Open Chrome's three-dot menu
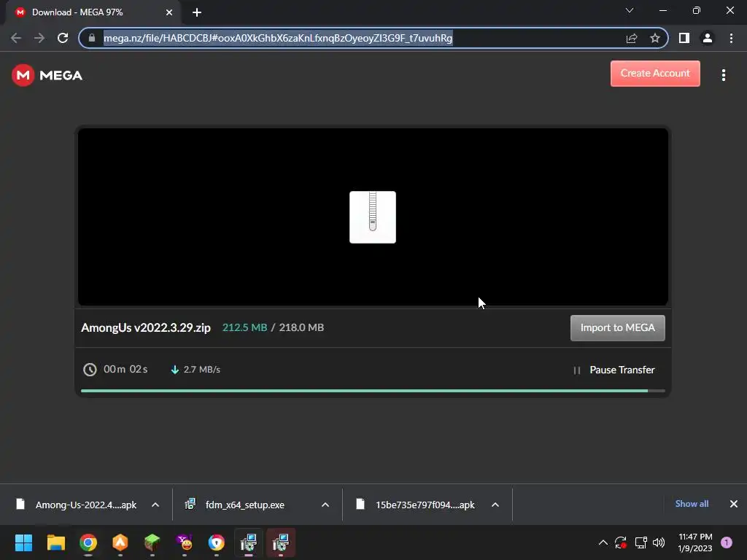 coord(731,38)
